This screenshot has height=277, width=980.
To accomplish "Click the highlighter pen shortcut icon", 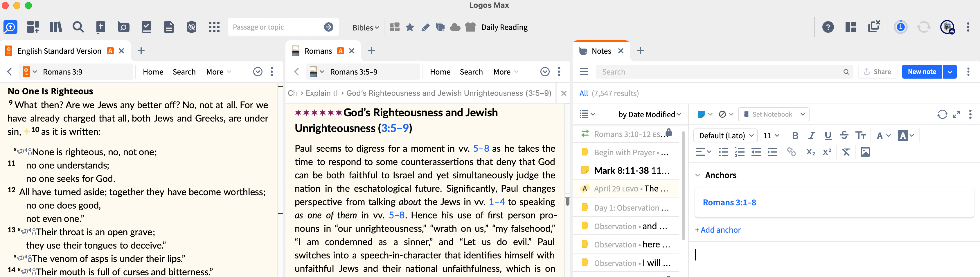I will click(x=425, y=27).
